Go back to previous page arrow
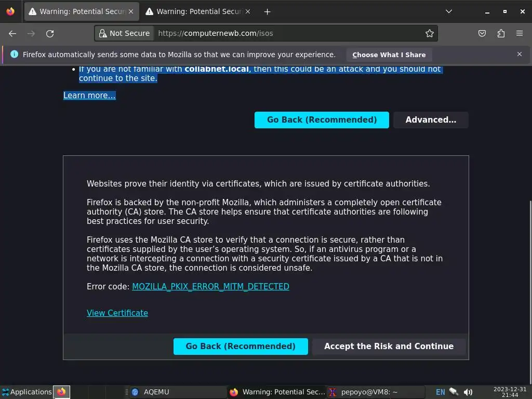 (12, 34)
